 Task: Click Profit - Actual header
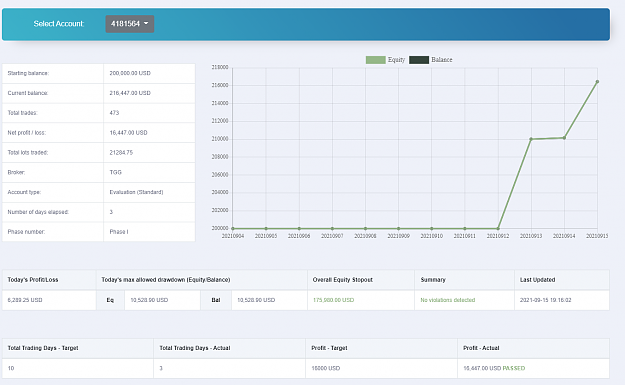[481, 348]
